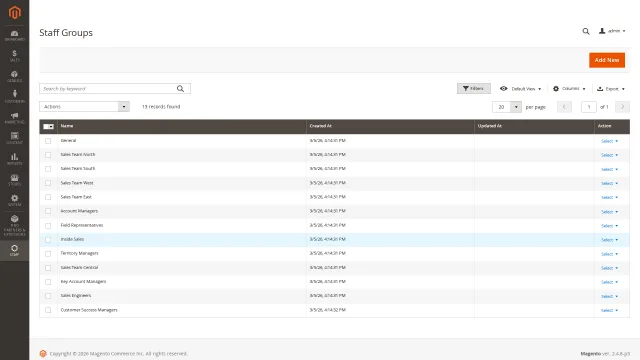Viewport: 640px width, 360px height.
Task: Open the Dashboard sidebar icon
Action: point(14,36)
